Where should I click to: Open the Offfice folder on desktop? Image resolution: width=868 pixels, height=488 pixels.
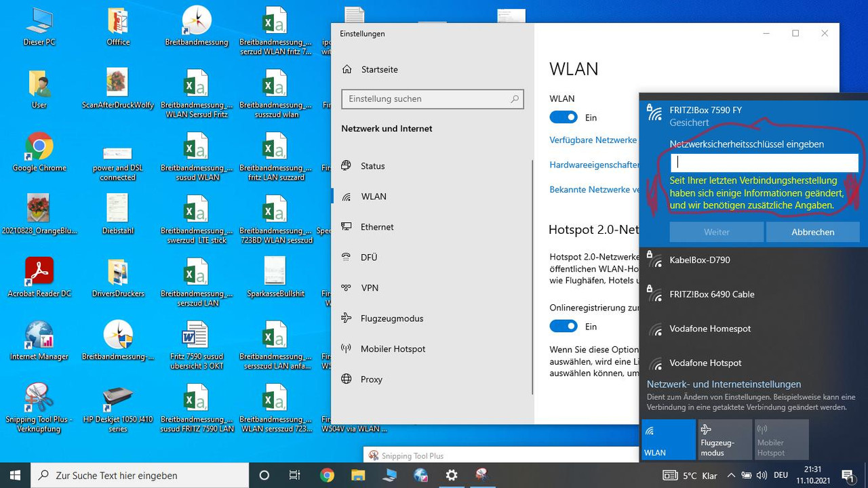118,27
